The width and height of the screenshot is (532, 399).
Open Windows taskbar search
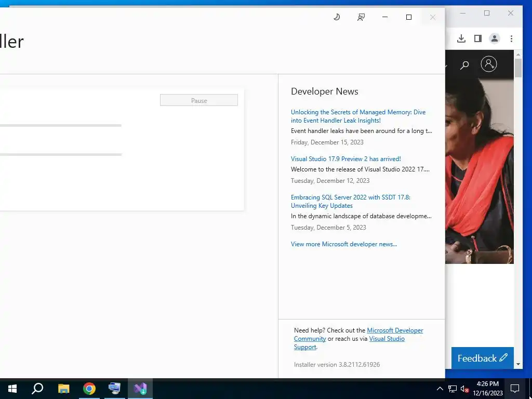[x=37, y=389]
